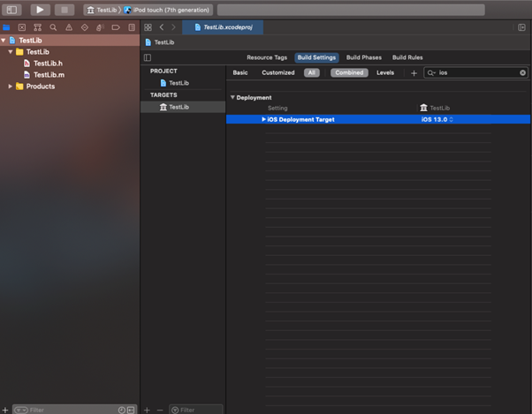Open the Debug navigator icon
This screenshot has width=532, height=414.
click(x=100, y=27)
